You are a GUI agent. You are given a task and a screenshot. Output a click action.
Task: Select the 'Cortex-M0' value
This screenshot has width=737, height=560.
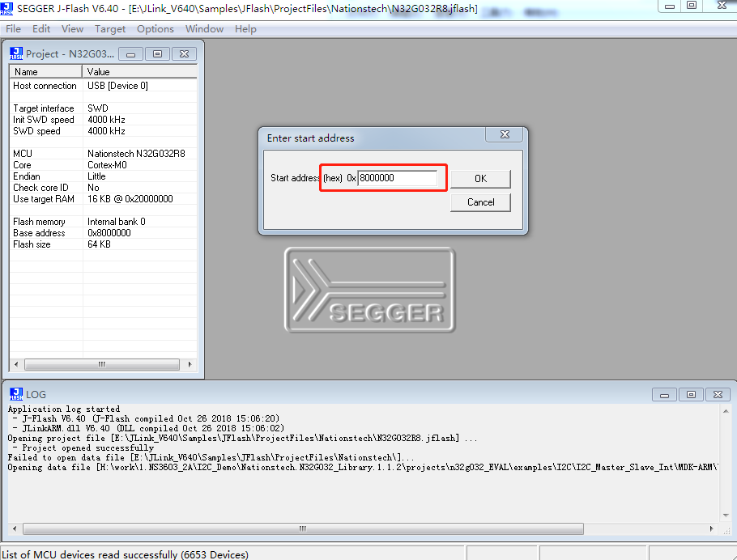click(107, 165)
